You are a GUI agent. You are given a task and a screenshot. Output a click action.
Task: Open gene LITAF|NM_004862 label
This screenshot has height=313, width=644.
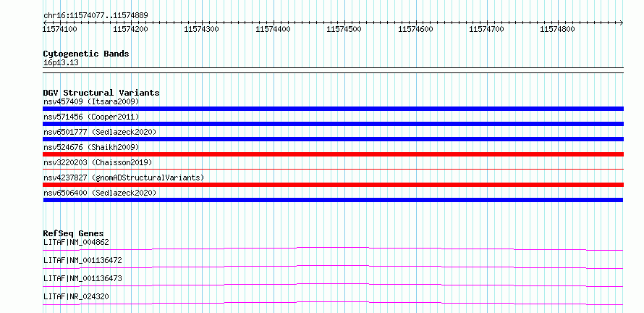point(76,242)
